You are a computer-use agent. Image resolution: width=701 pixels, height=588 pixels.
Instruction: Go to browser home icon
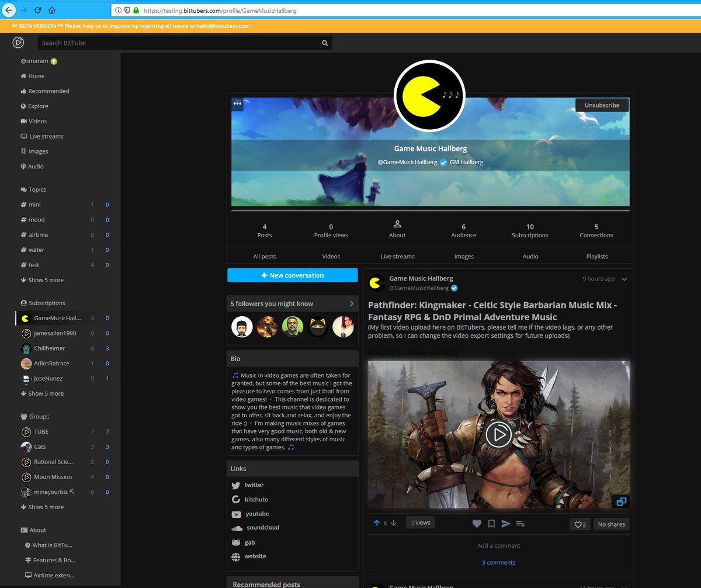point(52,11)
